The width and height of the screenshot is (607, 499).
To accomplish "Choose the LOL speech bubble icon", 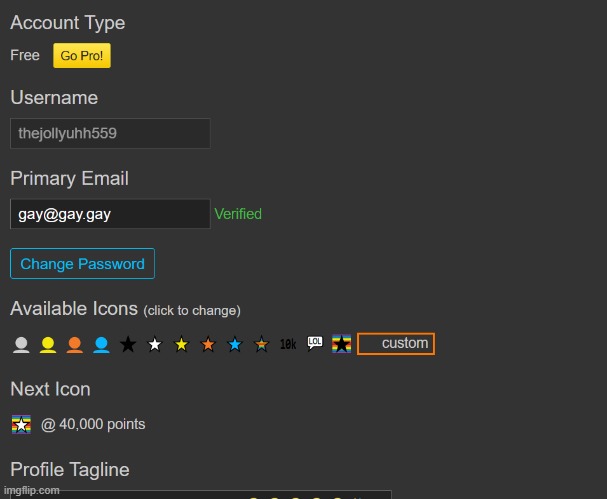I will pyautogui.click(x=315, y=344).
